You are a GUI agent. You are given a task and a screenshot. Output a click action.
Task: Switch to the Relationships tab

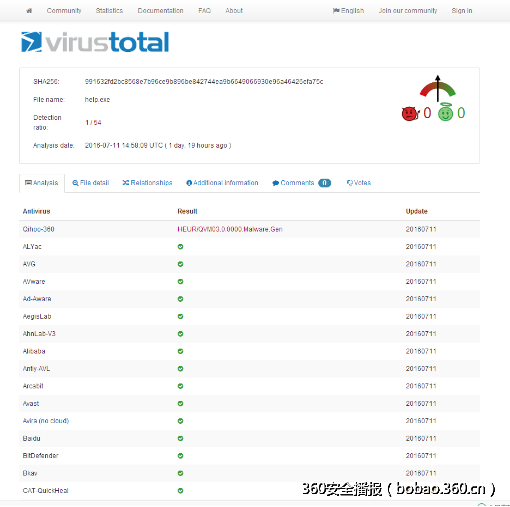(x=147, y=183)
